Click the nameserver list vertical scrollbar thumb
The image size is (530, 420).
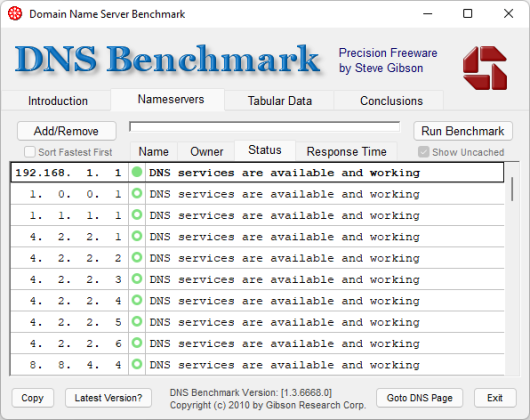coord(512,189)
